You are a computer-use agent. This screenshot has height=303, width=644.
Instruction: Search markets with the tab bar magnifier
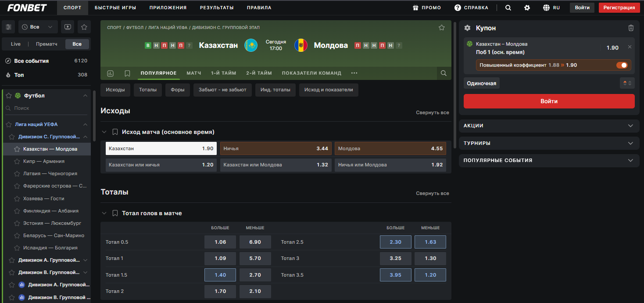tap(444, 73)
